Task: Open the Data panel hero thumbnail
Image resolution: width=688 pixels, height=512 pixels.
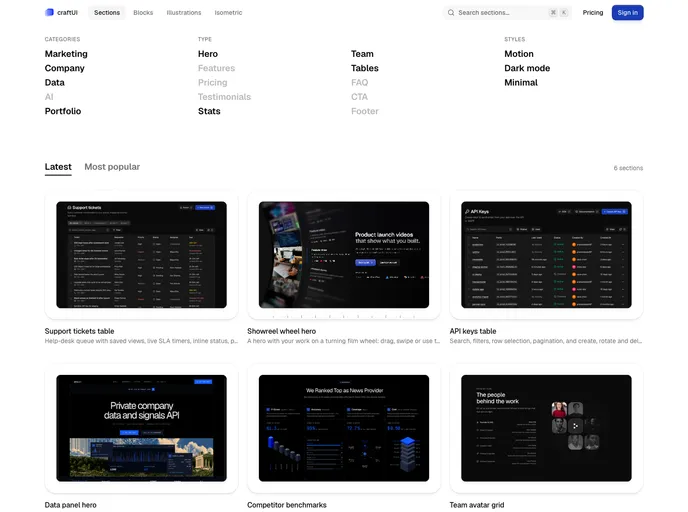Action: coord(141,428)
